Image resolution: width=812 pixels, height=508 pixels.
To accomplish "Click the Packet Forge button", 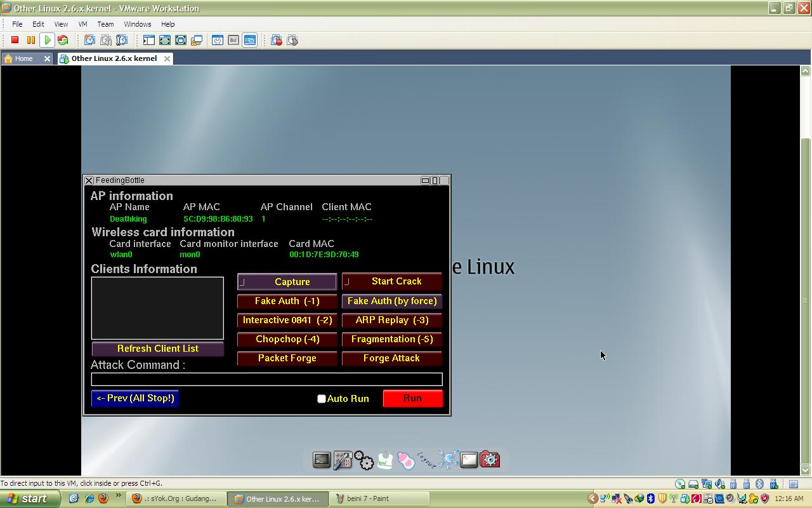I will point(287,358).
